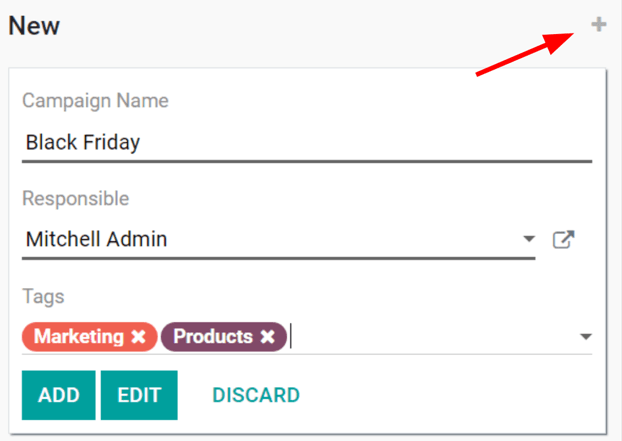
Task: Click the EDIT button
Action: pos(139,395)
